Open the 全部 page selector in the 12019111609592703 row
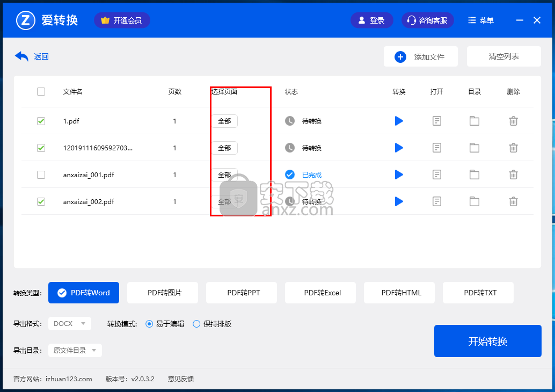Viewport: 555px width, 392px height. (x=224, y=148)
